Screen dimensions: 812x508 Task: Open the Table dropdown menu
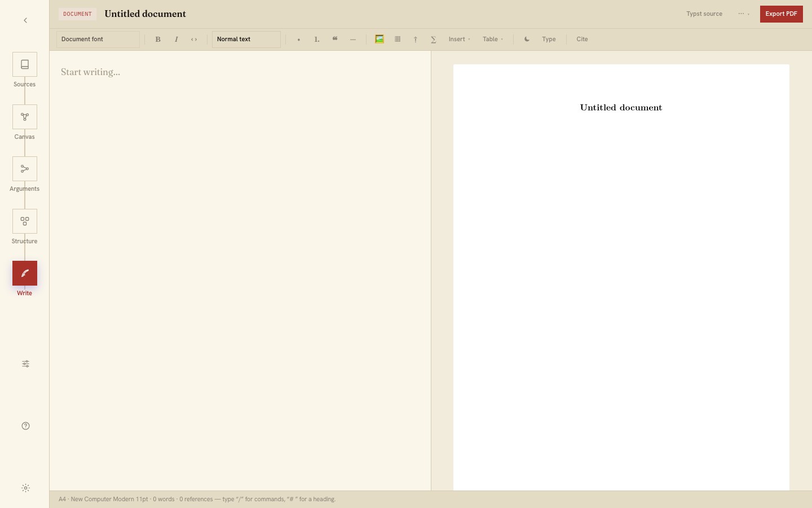click(493, 40)
